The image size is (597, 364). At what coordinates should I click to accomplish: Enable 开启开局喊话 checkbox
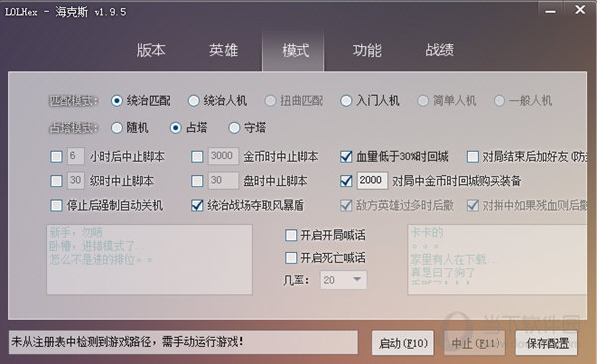click(x=291, y=235)
